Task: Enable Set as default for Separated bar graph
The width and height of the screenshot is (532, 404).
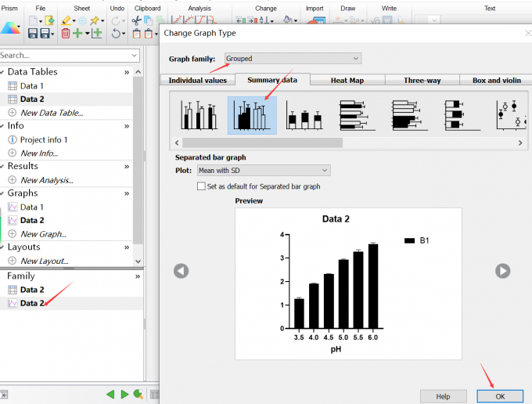Action: tap(202, 186)
